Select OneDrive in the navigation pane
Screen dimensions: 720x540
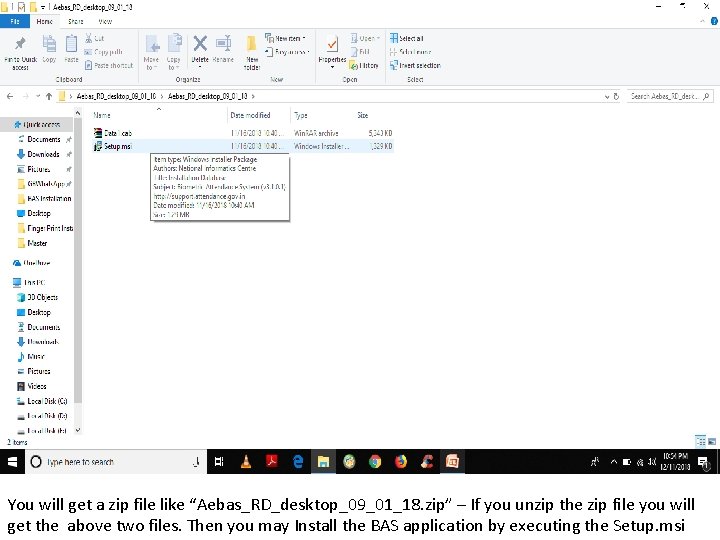[x=32, y=263]
